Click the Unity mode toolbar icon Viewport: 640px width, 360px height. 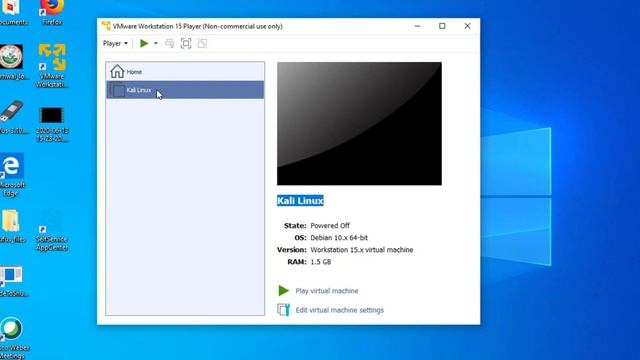202,43
